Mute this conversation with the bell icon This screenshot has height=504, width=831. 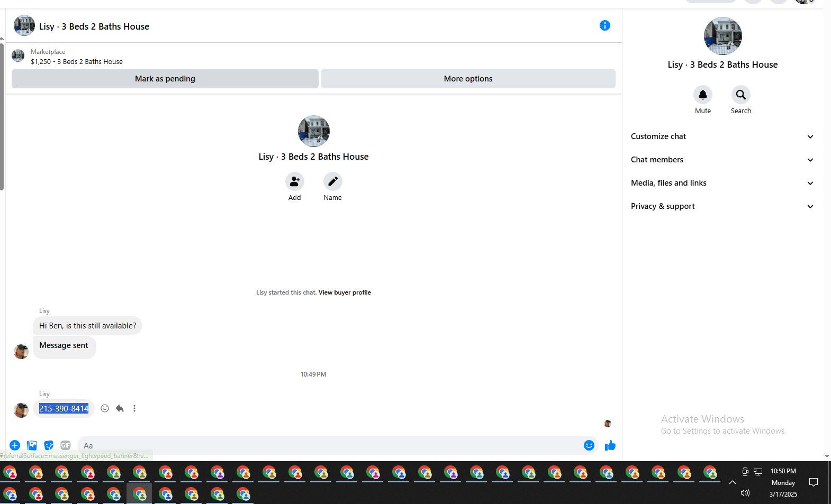(703, 95)
